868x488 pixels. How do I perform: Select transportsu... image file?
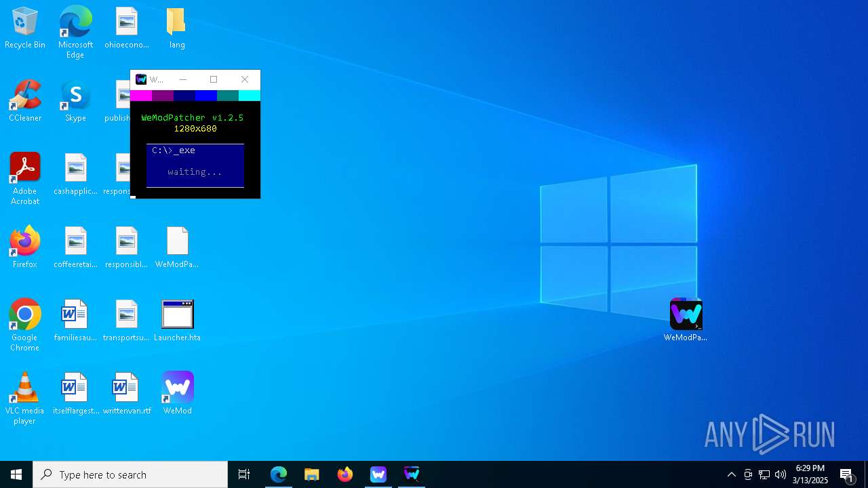pos(127,321)
